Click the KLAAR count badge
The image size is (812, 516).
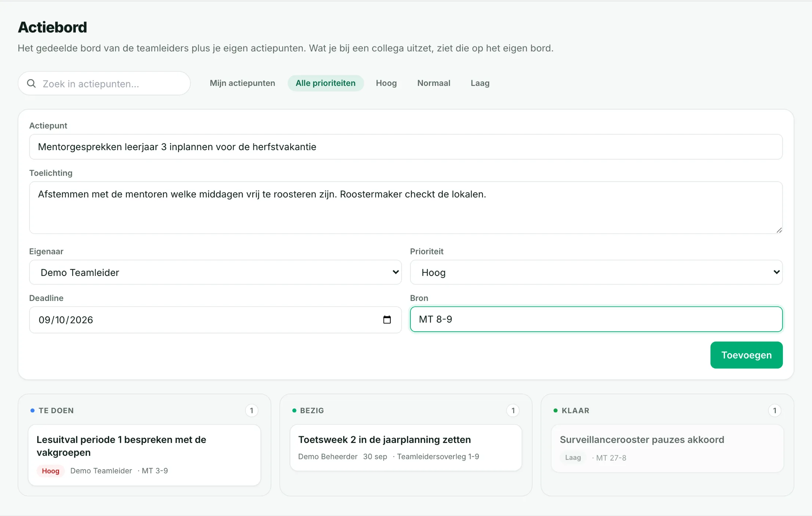tap(775, 411)
